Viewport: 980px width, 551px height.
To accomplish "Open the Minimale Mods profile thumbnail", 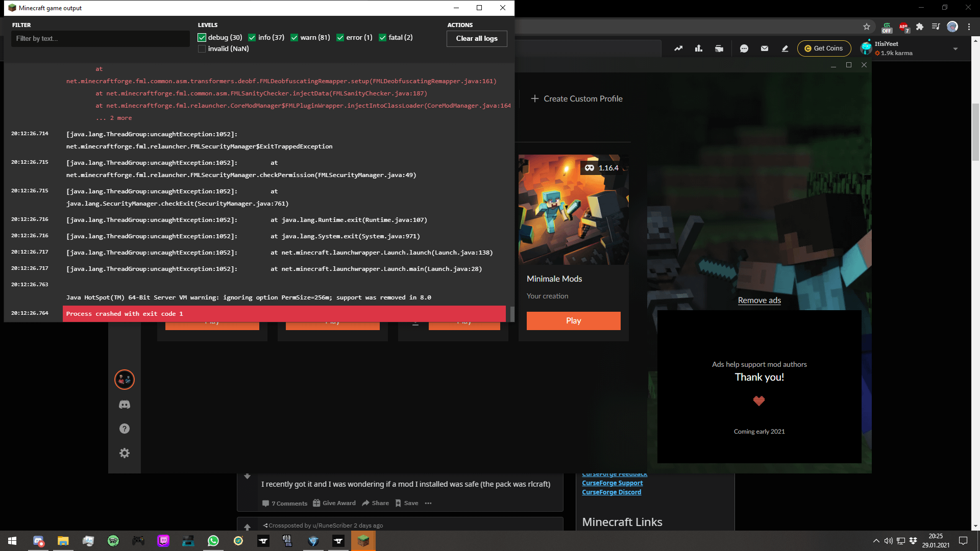I will point(574,210).
